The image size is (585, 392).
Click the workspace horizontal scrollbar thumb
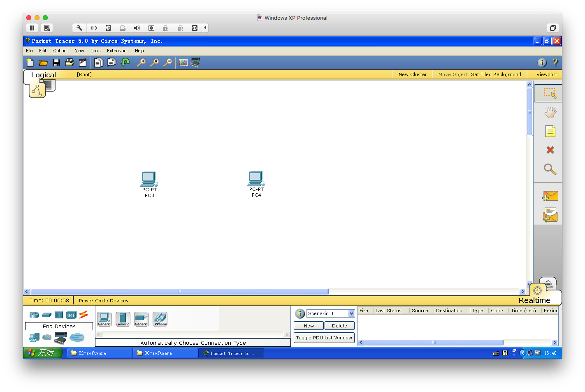[x=179, y=292]
